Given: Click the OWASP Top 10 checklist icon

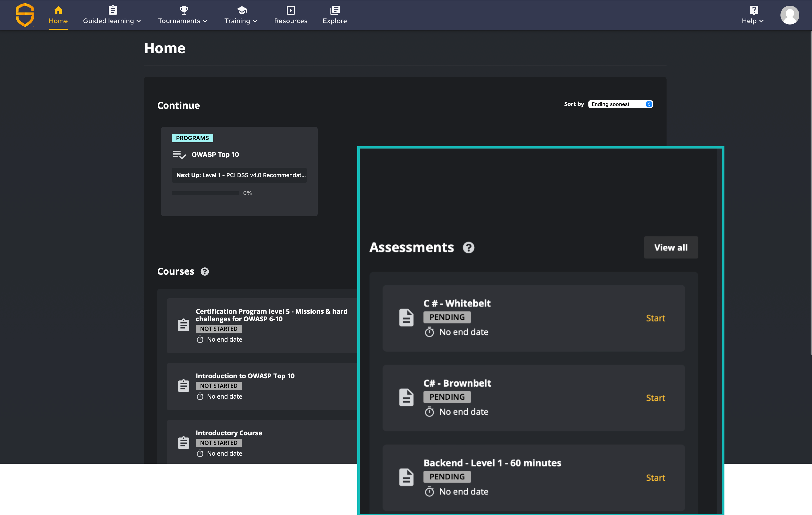Looking at the screenshot, I should pos(179,155).
